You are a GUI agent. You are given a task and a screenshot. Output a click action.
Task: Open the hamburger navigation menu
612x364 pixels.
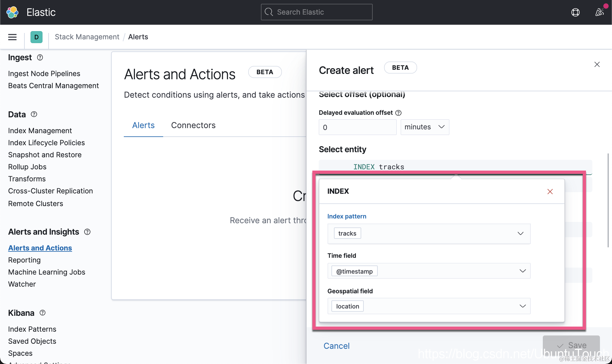tap(12, 37)
